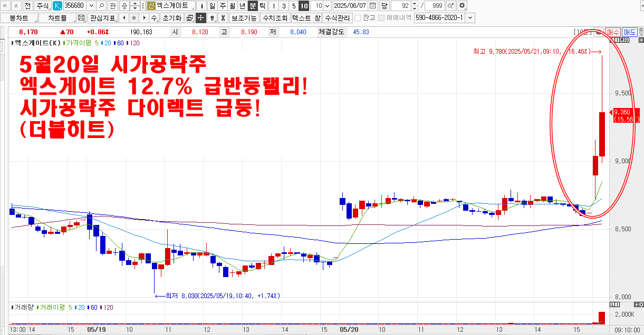Click the date field 2025/06/07
644x335 pixels.
click(x=351, y=6)
